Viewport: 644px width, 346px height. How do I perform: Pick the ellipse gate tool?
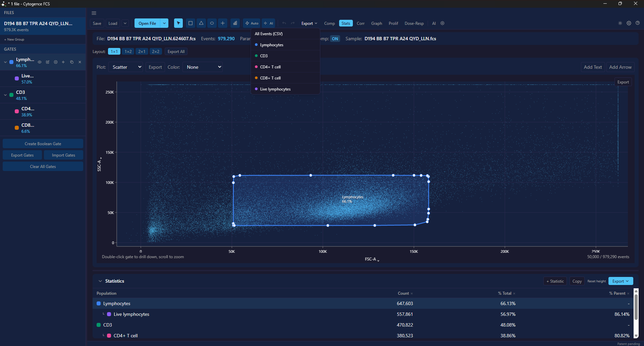tap(212, 23)
